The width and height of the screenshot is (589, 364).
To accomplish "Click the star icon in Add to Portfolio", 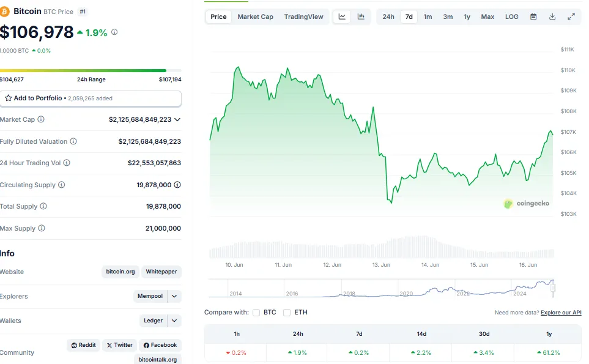I will click(x=9, y=98).
